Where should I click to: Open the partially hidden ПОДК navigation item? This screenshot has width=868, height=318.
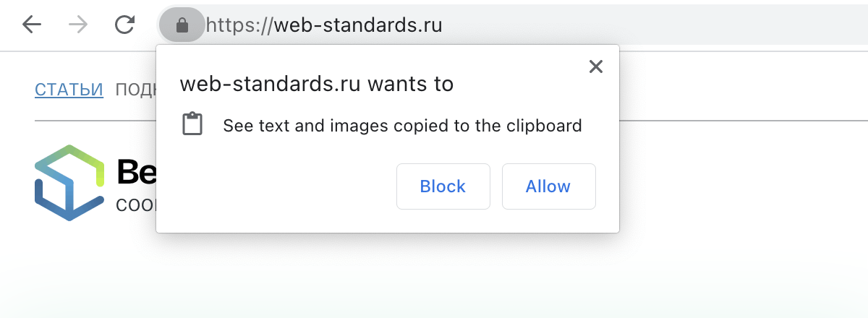tap(135, 90)
